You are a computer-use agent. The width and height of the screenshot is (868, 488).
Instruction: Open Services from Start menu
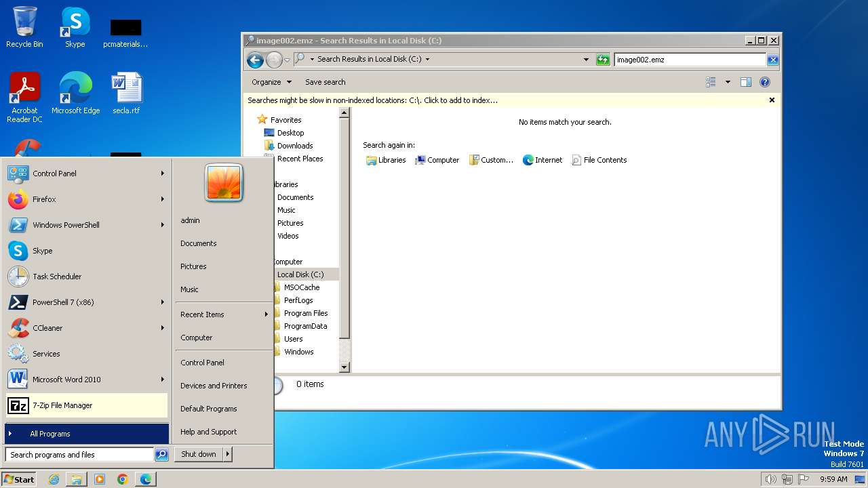pos(86,354)
